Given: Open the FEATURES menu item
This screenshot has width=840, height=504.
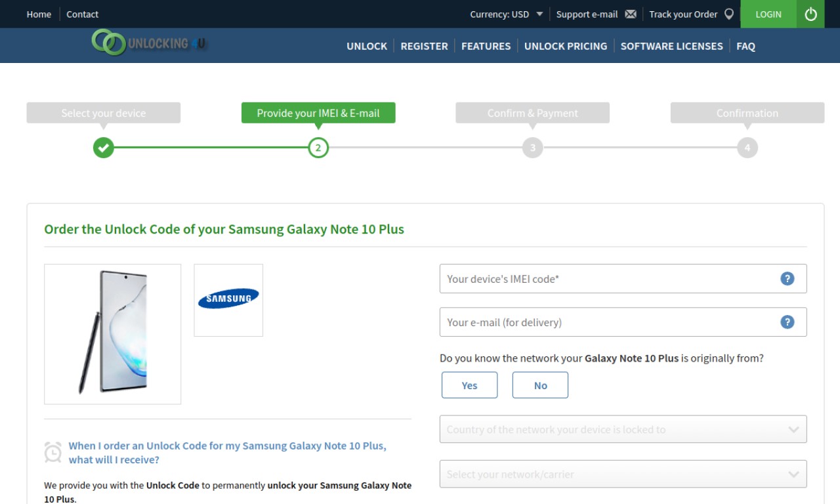Looking at the screenshot, I should point(486,46).
